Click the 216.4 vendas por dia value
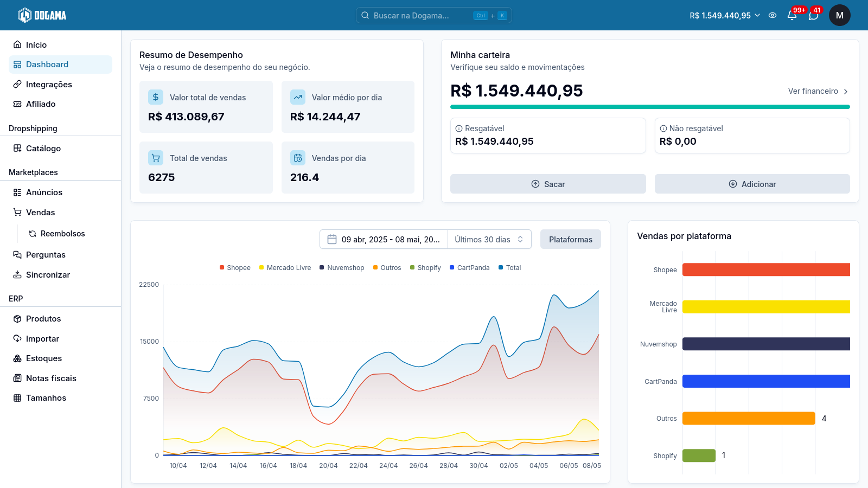 [x=304, y=177]
